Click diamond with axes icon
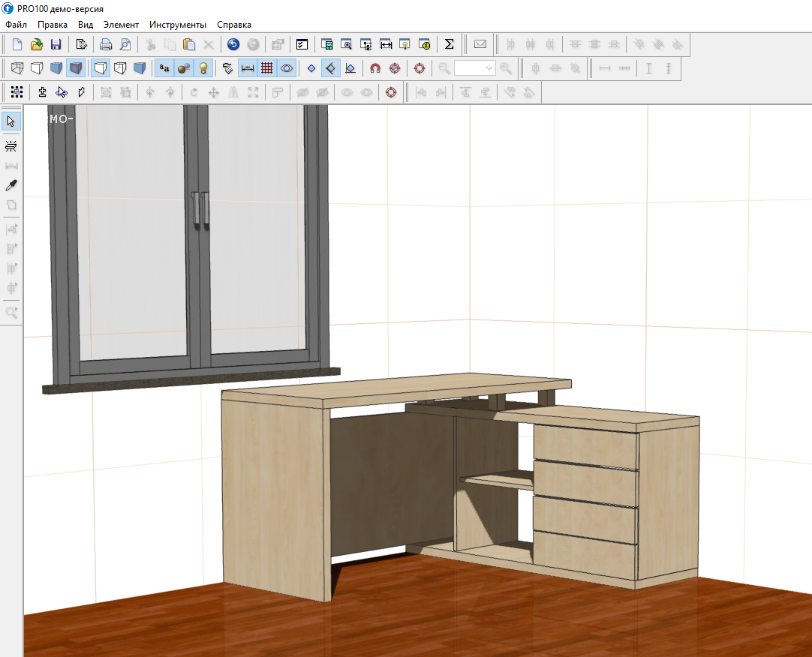The width and height of the screenshot is (812, 657). [350, 68]
